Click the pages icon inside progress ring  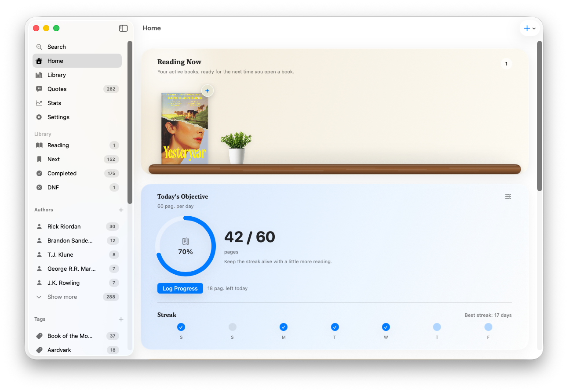click(186, 241)
